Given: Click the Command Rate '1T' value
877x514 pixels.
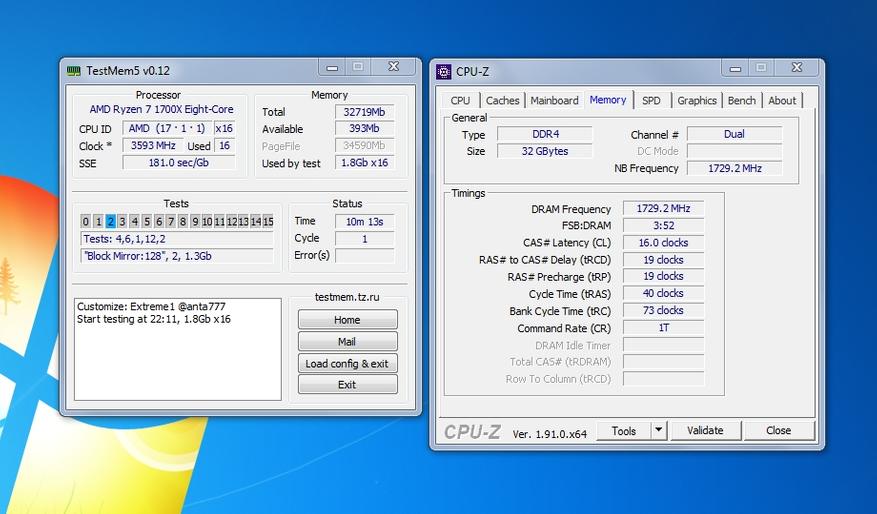Looking at the screenshot, I should tap(663, 328).
